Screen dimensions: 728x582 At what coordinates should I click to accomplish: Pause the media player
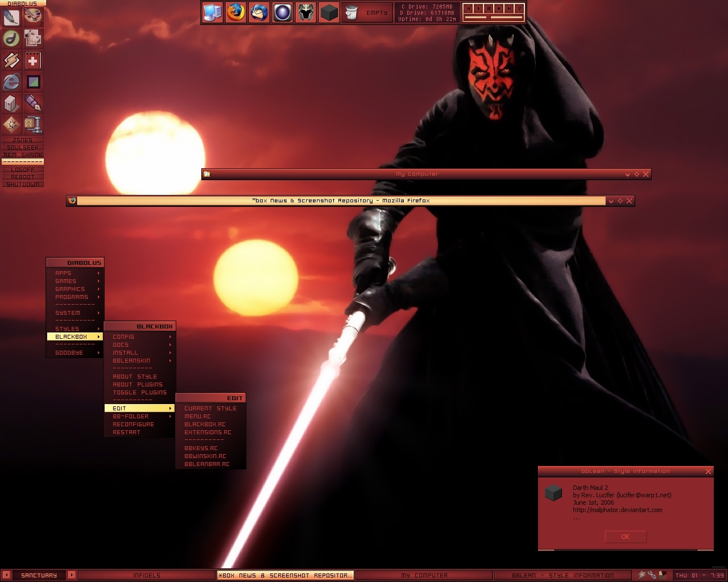tap(489, 9)
